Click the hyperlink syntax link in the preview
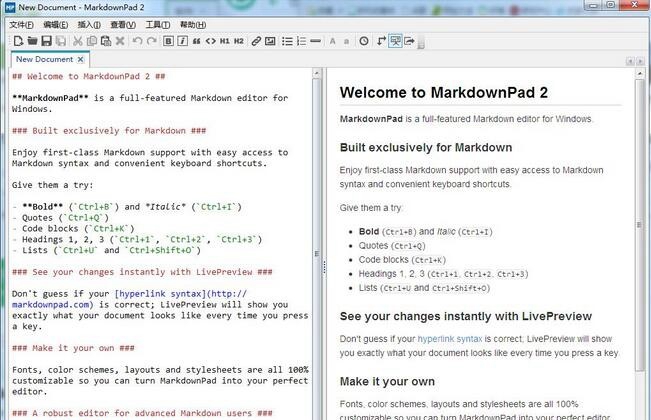This screenshot has height=420, width=651. 450,339
